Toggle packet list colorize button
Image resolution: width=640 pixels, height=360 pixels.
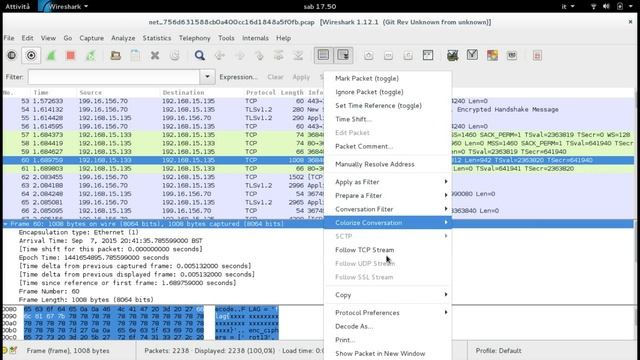click(x=323, y=55)
